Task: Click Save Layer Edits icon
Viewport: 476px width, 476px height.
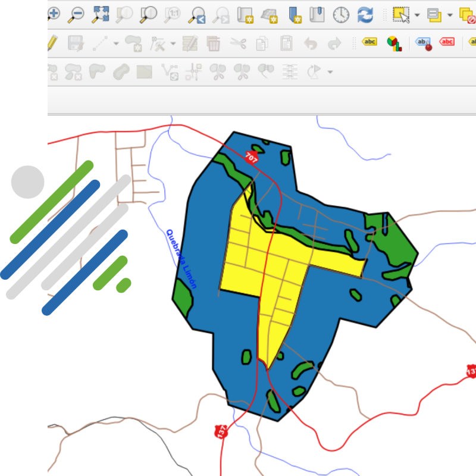Action: tap(76, 43)
